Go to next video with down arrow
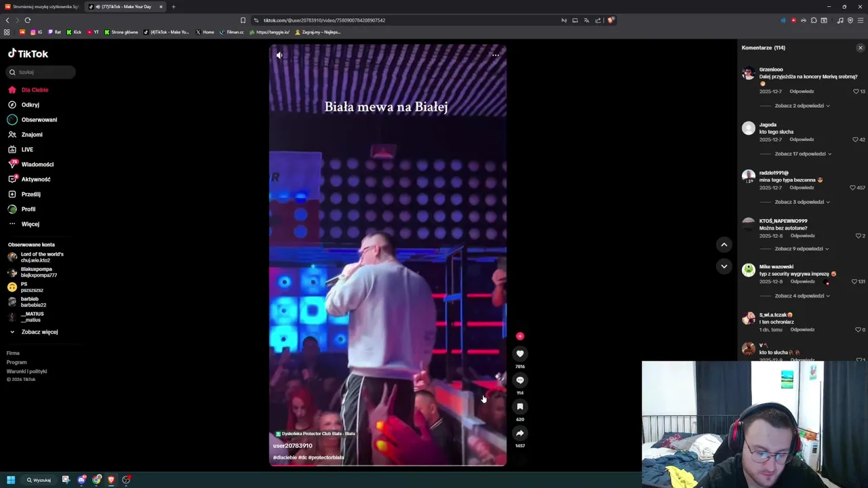The height and width of the screenshot is (488, 868). pos(724,266)
